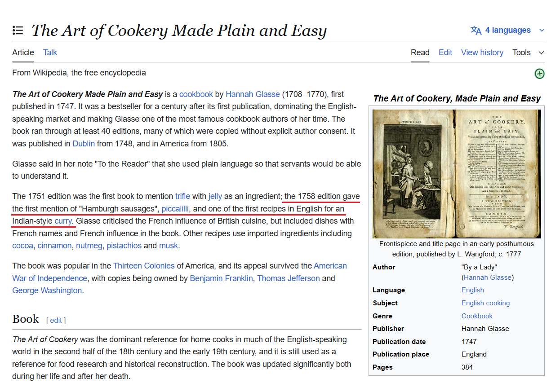Image resolution: width=560 pixels, height=392 pixels.
Task: Open the table of contents list icon
Action: (x=18, y=31)
